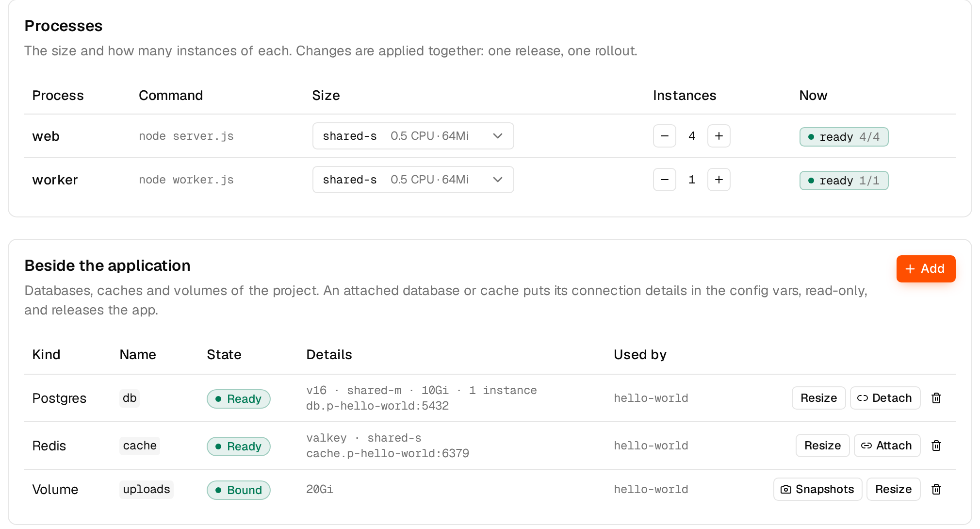The height and width of the screenshot is (529, 980).
Task: Click the Postgres kind cell
Action: (59, 398)
